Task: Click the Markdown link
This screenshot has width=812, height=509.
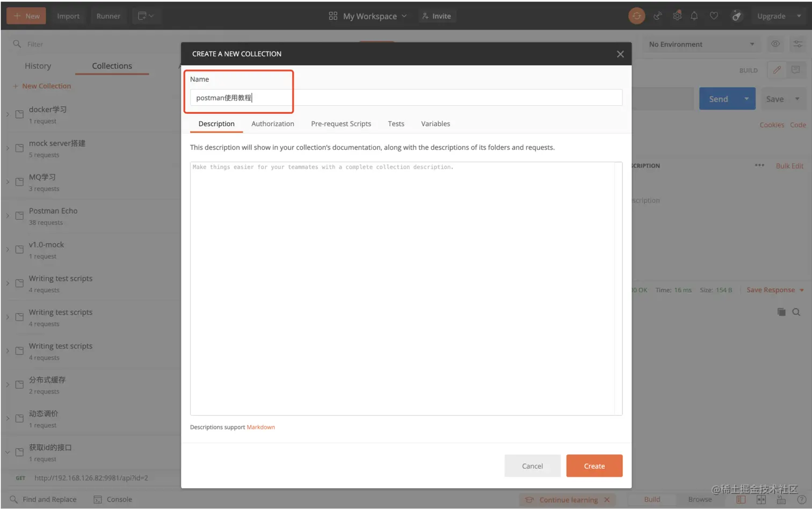Action: pyautogui.click(x=260, y=427)
